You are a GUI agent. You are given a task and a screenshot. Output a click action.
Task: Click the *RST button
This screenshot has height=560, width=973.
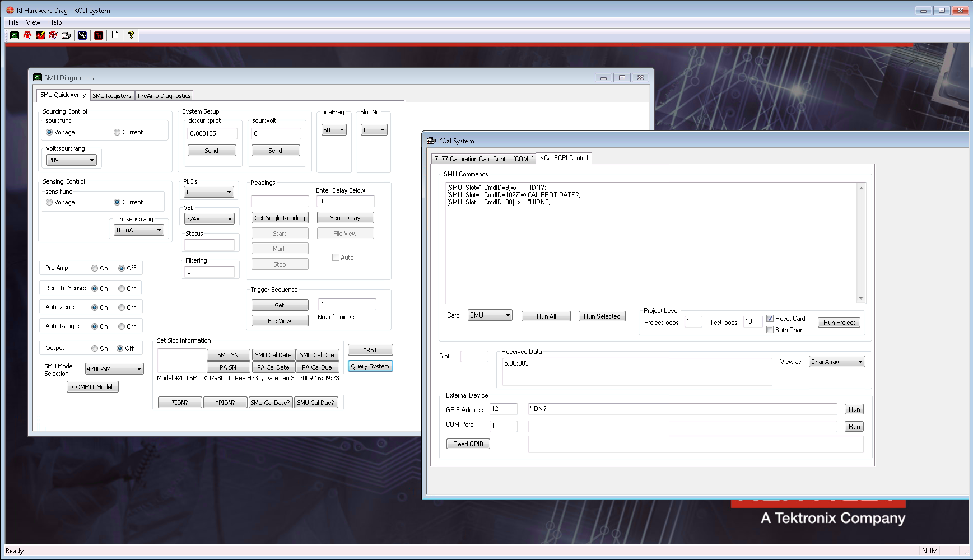(370, 350)
